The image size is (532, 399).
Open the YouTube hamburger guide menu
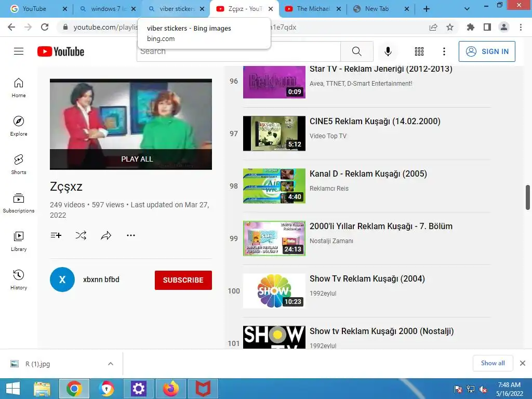point(19,51)
